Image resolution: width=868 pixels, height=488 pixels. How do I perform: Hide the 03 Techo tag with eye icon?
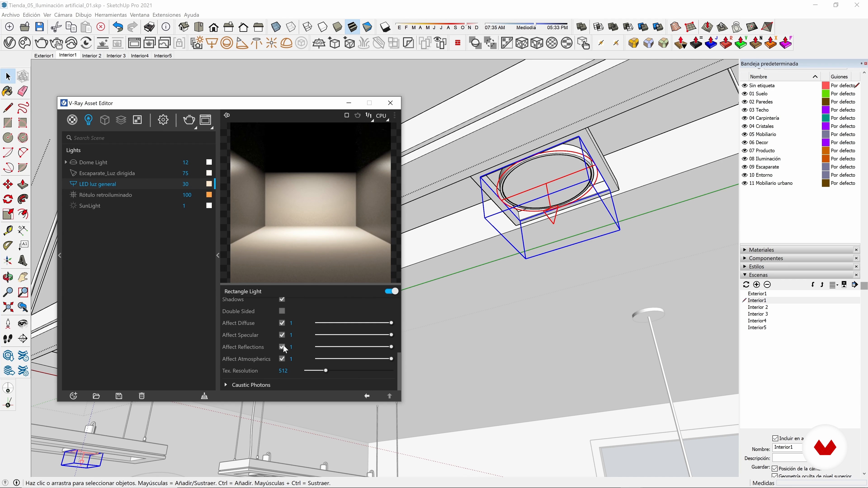point(745,110)
